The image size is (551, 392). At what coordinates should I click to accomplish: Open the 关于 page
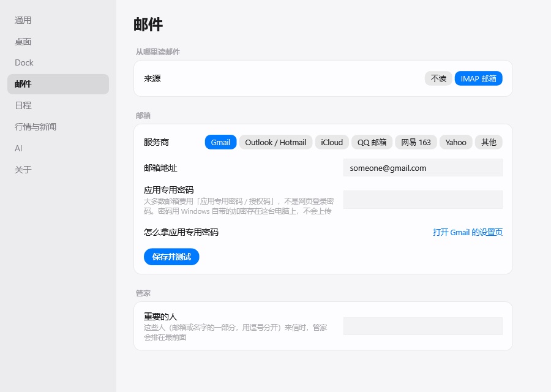(x=58, y=170)
